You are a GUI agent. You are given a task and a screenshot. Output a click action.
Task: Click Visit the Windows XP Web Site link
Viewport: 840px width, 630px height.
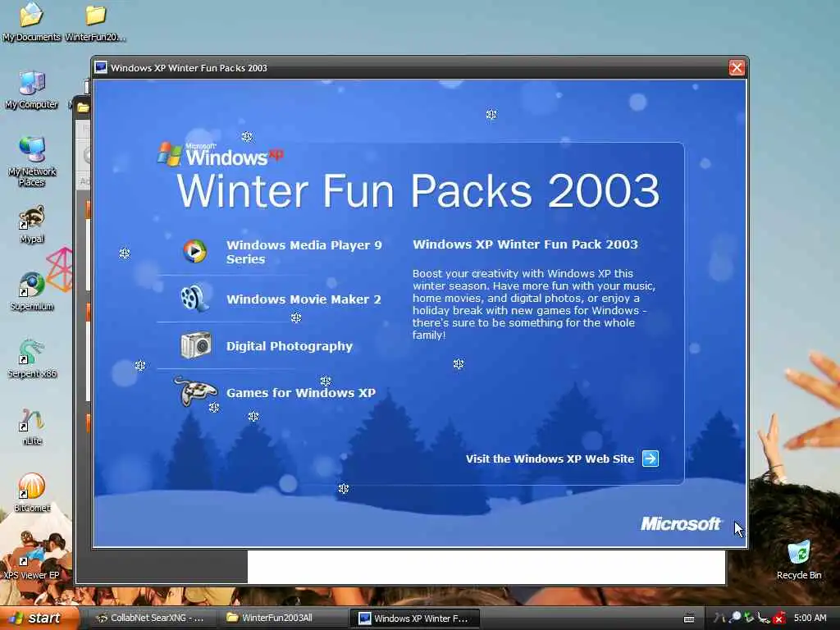click(x=550, y=459)
